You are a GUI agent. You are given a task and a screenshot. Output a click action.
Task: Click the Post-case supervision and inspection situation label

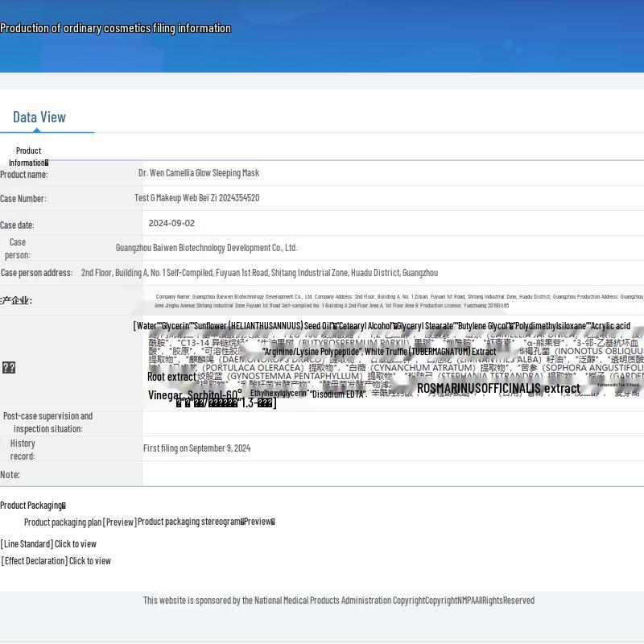pos(47,422)
